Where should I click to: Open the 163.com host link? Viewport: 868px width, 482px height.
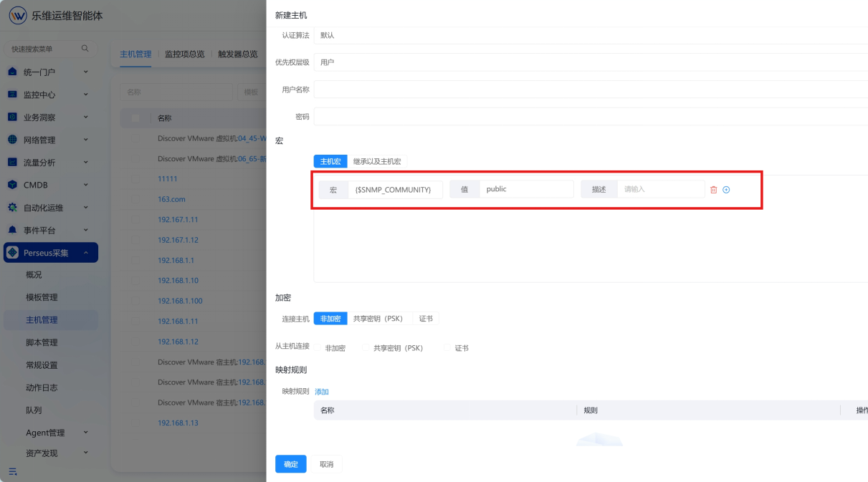[171, 199]
